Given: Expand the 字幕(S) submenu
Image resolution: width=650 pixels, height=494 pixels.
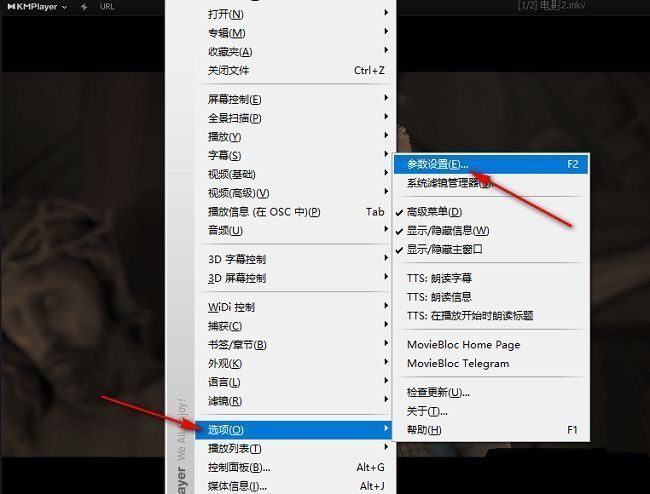Looking at the screenshot, I should (295, 155).
